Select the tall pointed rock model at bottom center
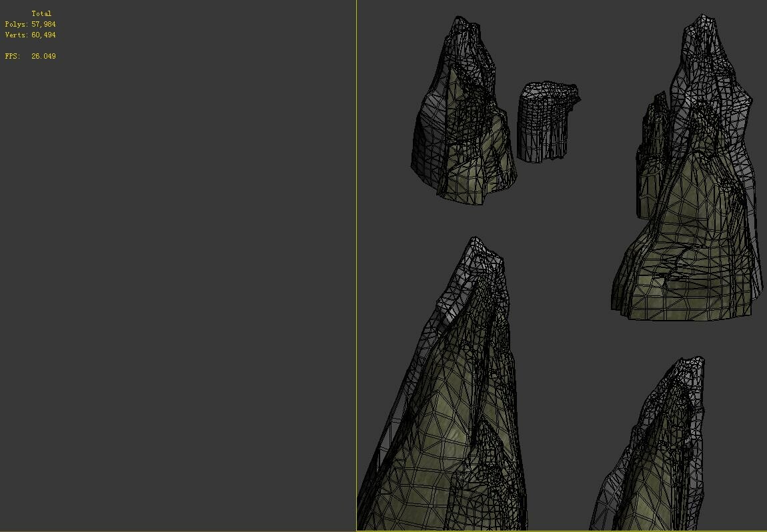 (x=440, y=400)
